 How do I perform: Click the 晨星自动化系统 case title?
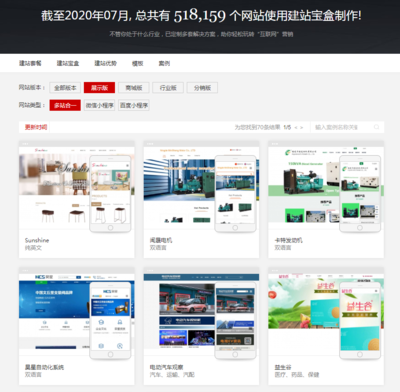pyautogui.click(x=44, y=367)
